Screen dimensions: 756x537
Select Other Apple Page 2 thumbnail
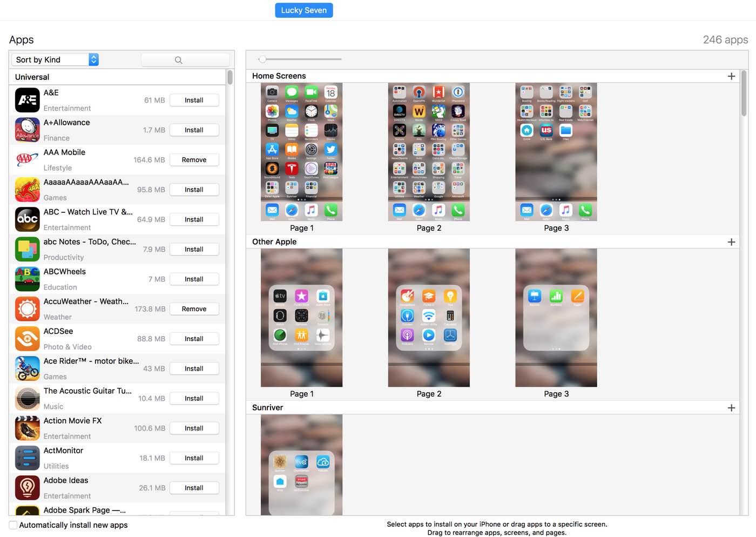click(x=429, y=318)
